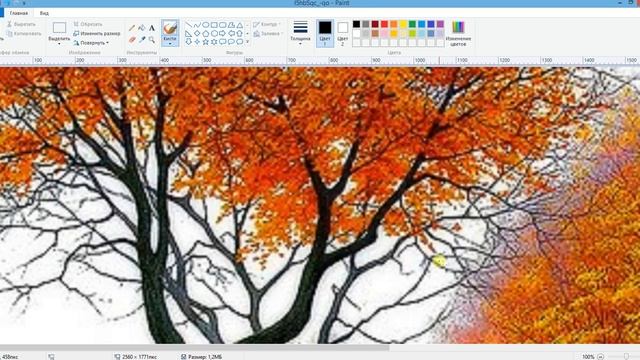Expand the Select (Выделить) dropdown arrow
The image size is (640, 360).
click(x=59, y=44)
